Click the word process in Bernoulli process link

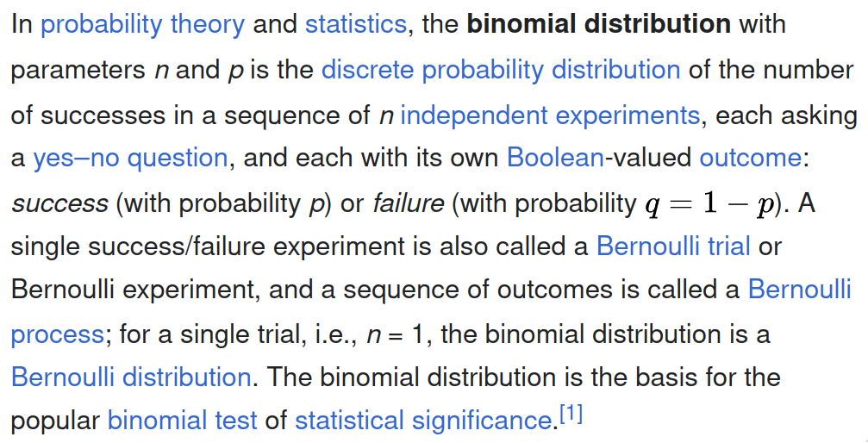tap(57, 335)
